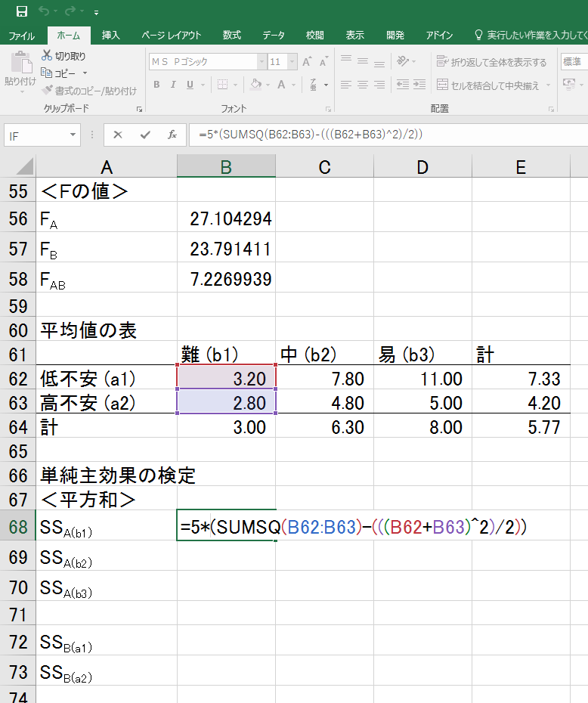Click the font name box MS Pゴシック
Viewport: 588px width, 703px height.
tap(203, 61)
